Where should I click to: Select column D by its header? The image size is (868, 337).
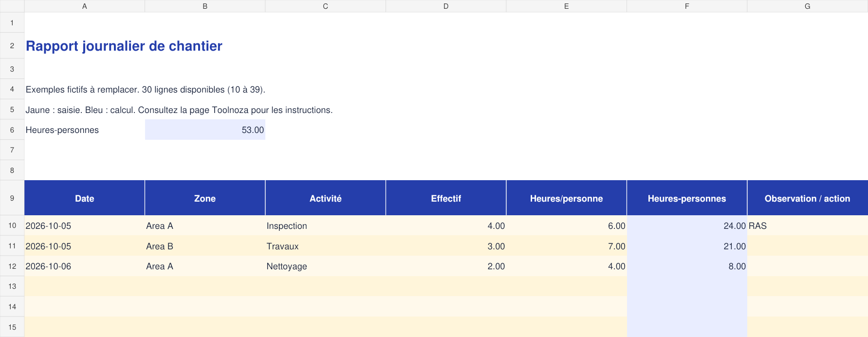point(446,6)
